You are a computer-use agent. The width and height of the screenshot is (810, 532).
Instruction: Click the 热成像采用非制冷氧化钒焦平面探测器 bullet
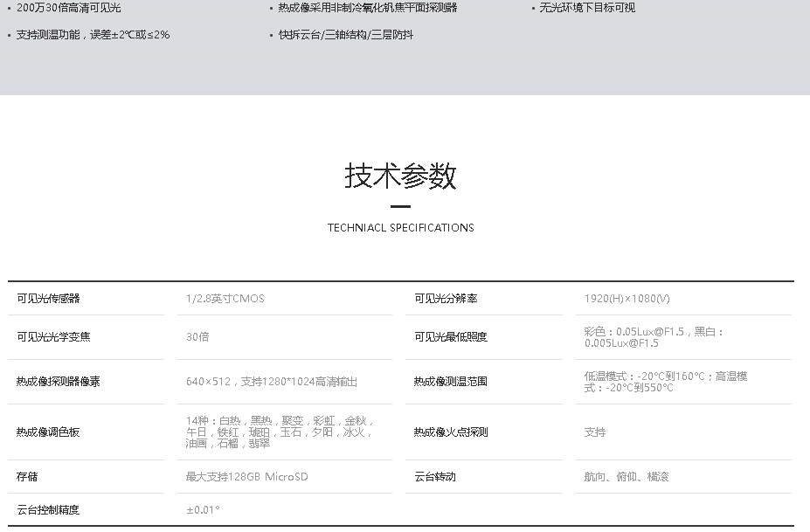coord(367,8)
